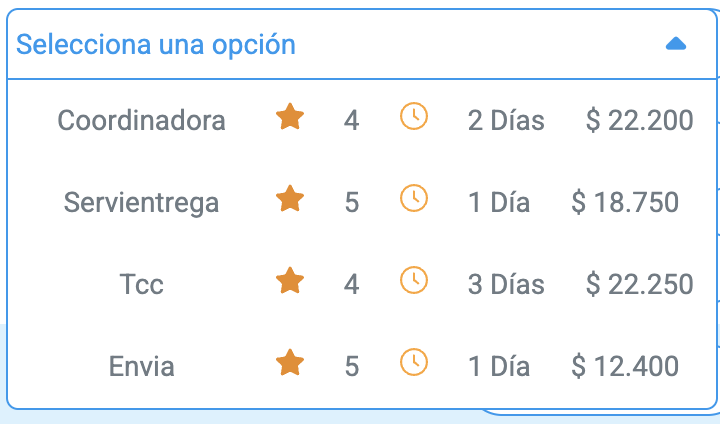Click the clock icon in Coordinadora row

(414, 116)
